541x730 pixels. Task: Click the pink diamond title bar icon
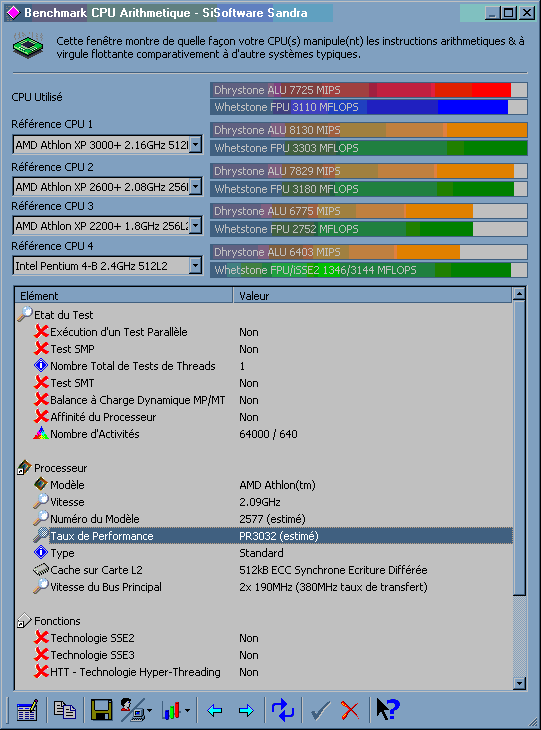pos(14,13)
